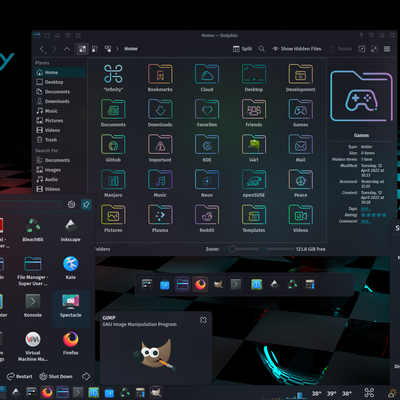Screen dimensions: 400x400
Task: Open the Development folder
Action: [300, 78]
